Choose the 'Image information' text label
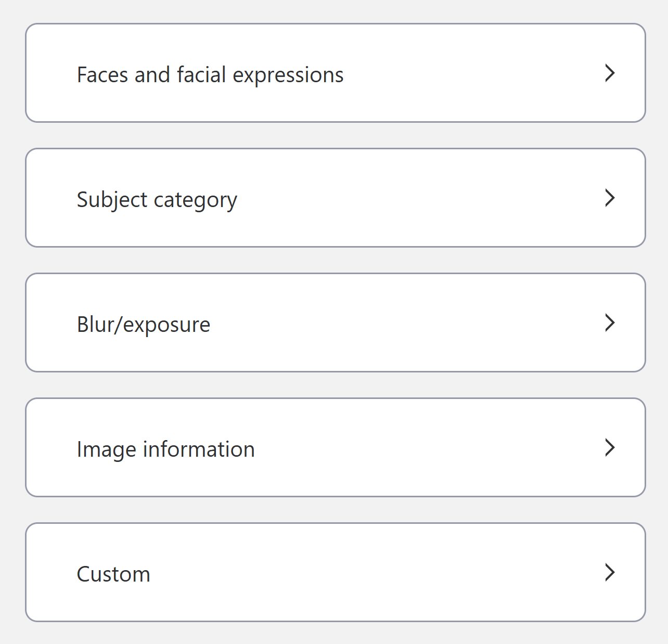 click(x=165, y=449)
